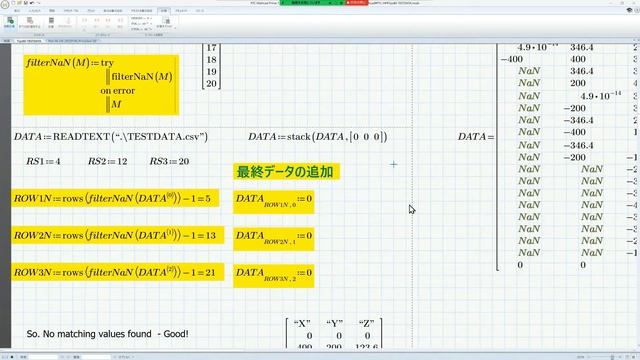Image resolution: width=640 pixels, height=360 pixels.
Task: Click the Find input field in status bar
Action: [44, 357]
